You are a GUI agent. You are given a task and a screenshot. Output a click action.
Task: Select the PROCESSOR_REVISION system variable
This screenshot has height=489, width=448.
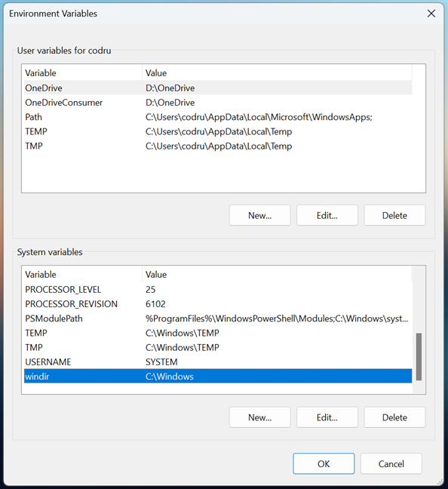tap(218, 304)
